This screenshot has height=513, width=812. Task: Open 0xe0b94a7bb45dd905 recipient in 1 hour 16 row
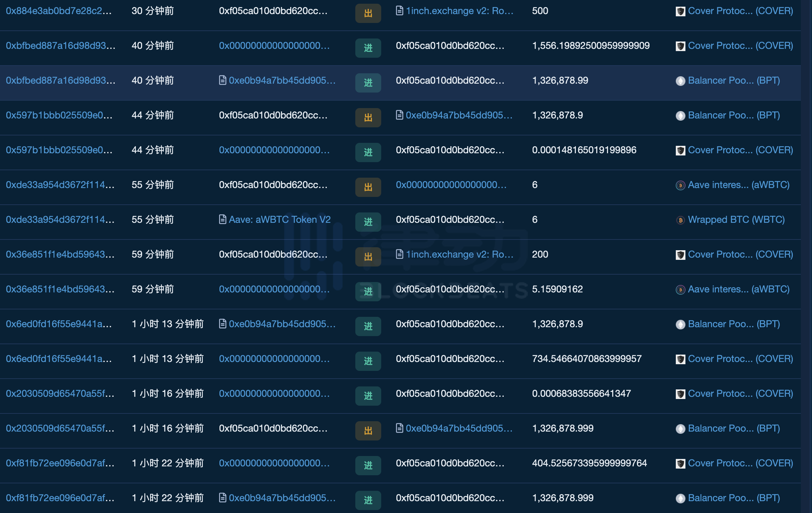tap(459, 428)
